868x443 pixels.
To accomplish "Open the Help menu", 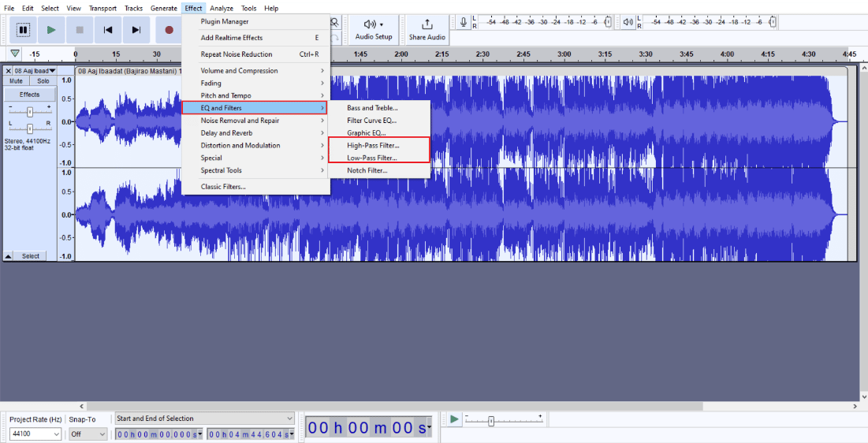I will (x=271, y=9).
